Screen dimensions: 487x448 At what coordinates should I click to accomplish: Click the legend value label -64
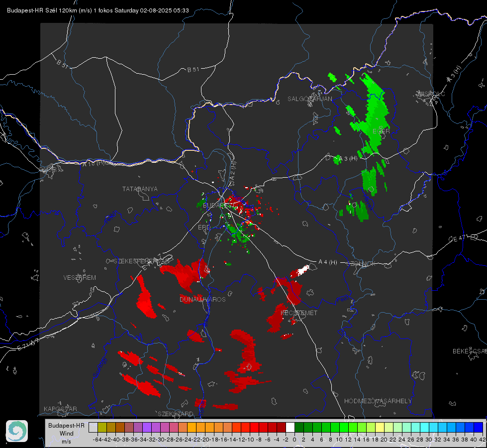(x=97, y=440)
